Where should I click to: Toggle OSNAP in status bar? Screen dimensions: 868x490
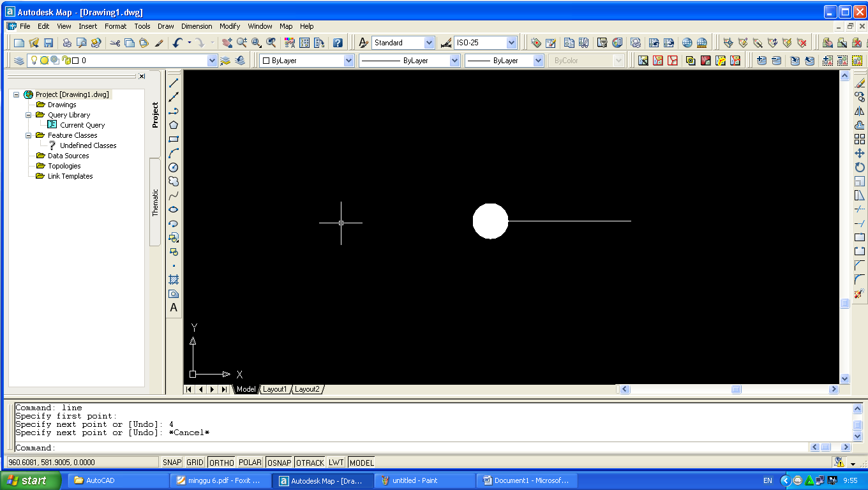279,463
